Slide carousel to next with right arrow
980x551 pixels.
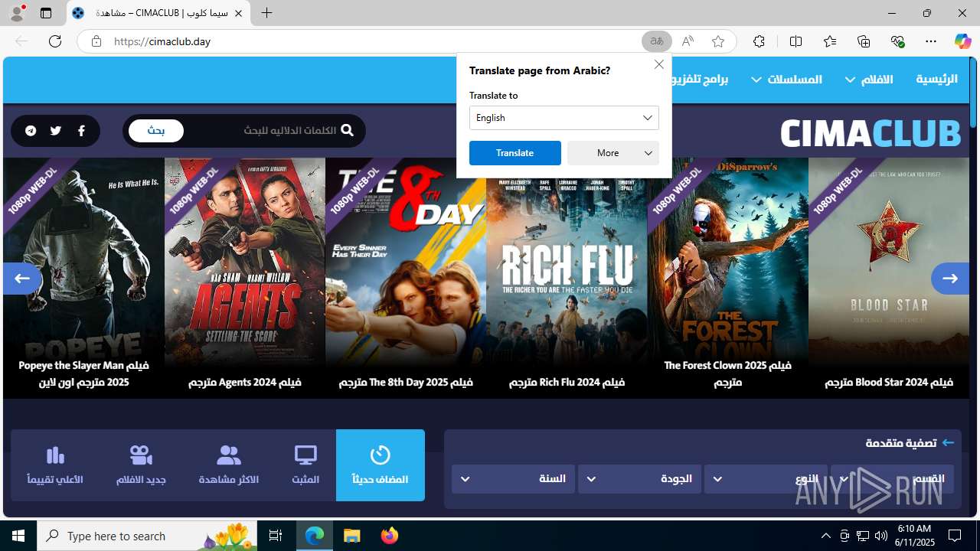(950, 279)
